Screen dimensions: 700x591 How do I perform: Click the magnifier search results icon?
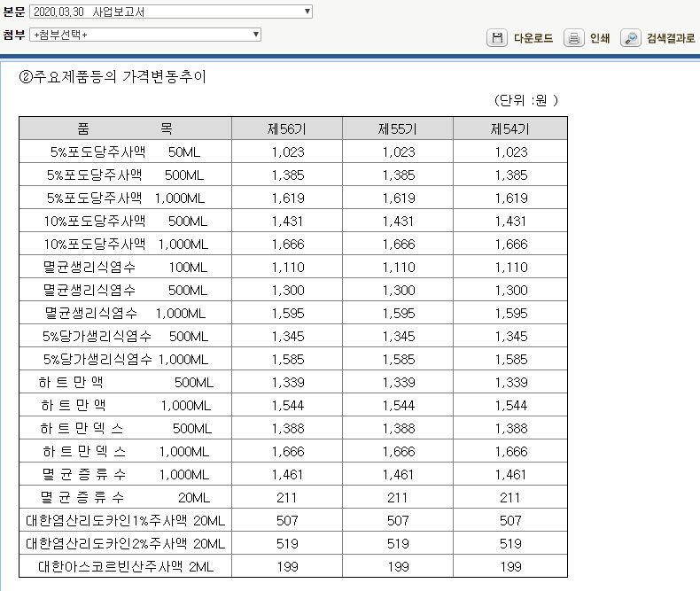pos(631,38)
